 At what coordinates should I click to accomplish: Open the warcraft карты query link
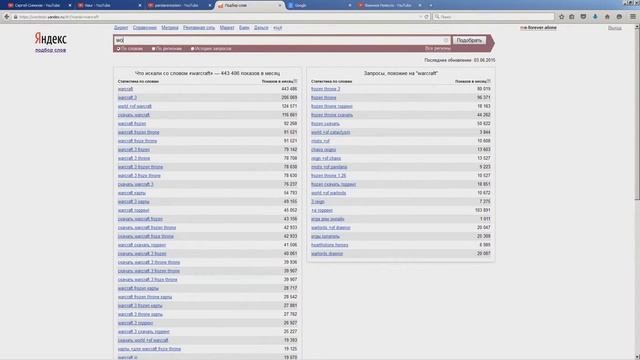(131, 193)
